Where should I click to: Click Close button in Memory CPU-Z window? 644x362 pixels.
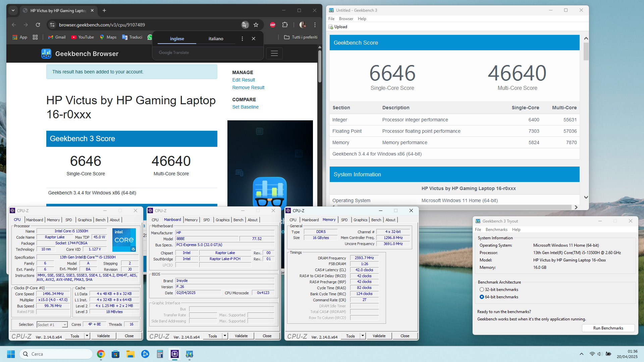pyautogui.click(x=405, y=336)
